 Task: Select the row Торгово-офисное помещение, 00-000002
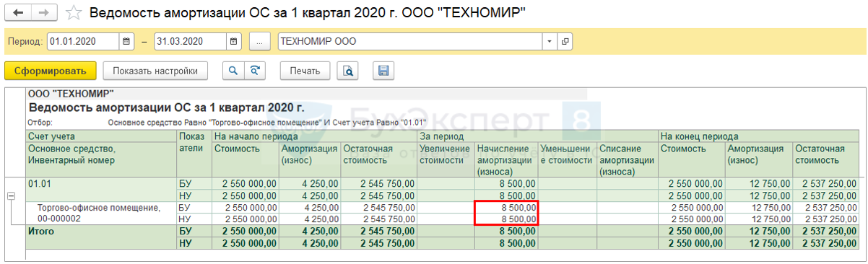pyautogui.click(x=101, y=213)
